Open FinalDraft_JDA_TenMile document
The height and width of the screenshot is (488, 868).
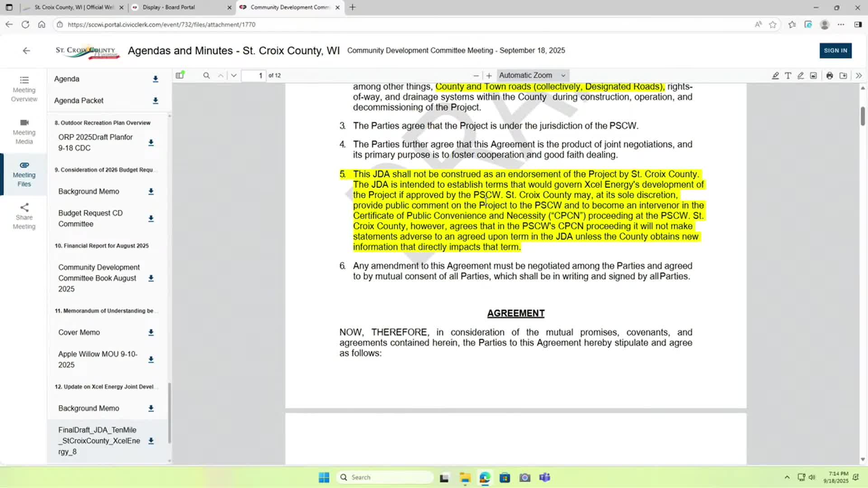pos(99,441)
